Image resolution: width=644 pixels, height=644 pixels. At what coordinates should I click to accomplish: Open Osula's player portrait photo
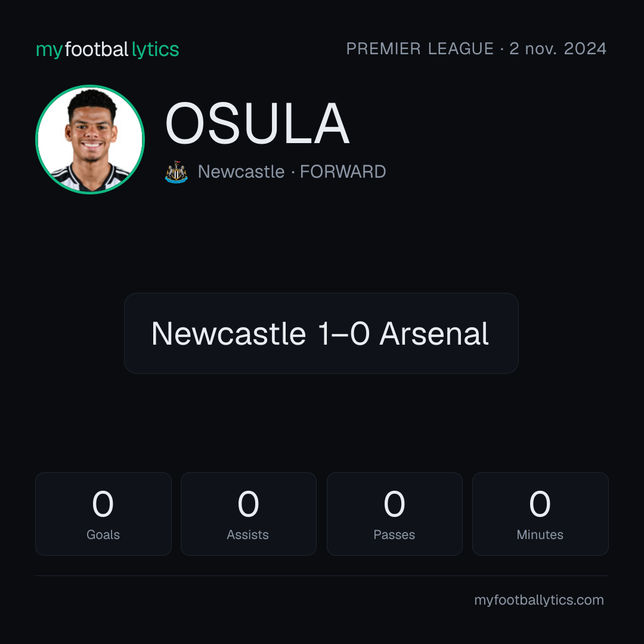(x=90, y=139)
